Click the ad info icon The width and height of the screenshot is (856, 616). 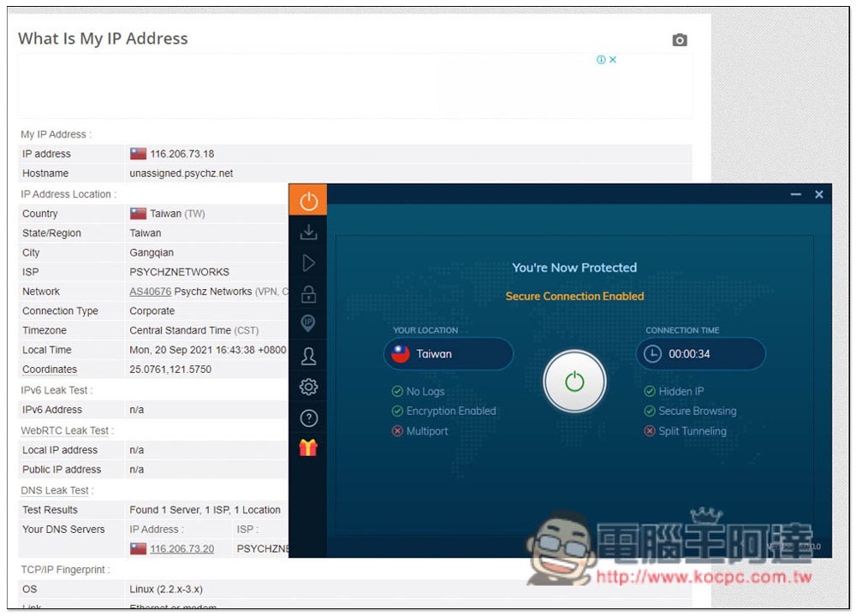coord(601,60)
